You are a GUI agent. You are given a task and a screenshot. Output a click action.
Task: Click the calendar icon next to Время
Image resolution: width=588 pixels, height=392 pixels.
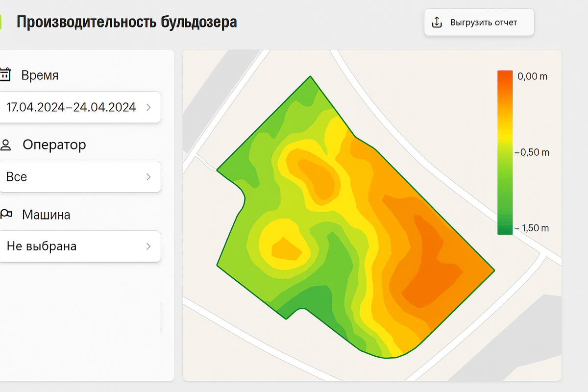tap(6, 73)
